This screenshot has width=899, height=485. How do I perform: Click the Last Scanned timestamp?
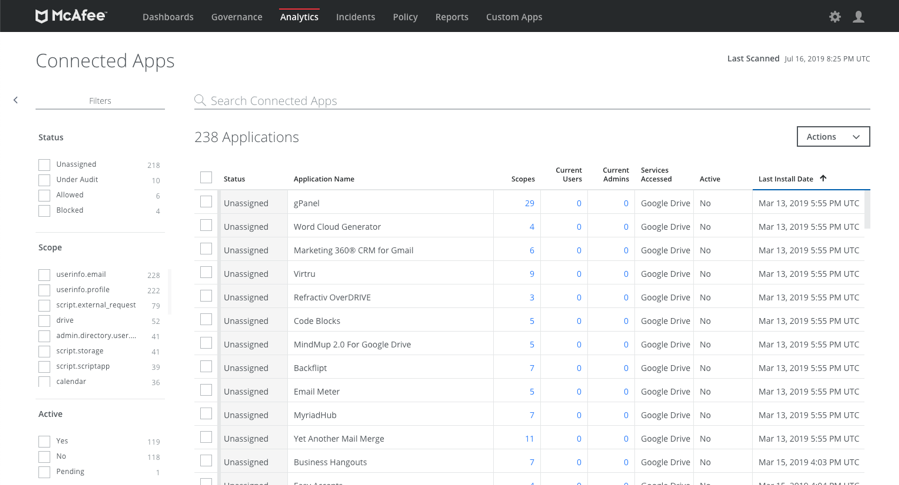827,58
